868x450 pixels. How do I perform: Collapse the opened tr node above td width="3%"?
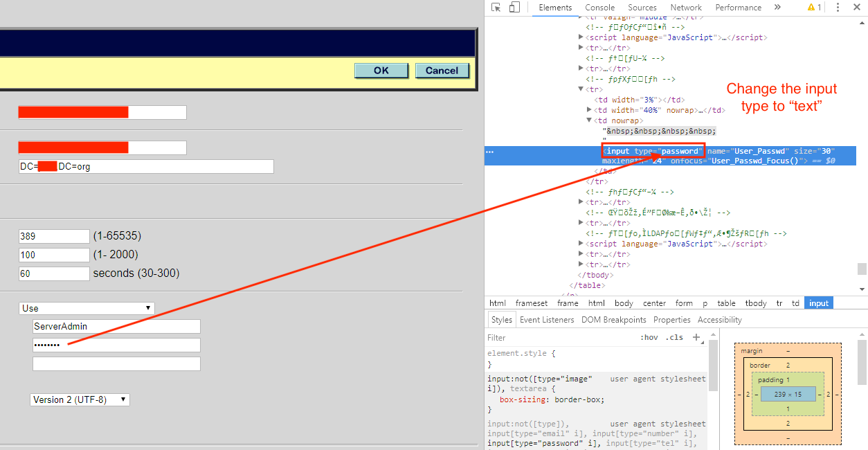point(581,89)
